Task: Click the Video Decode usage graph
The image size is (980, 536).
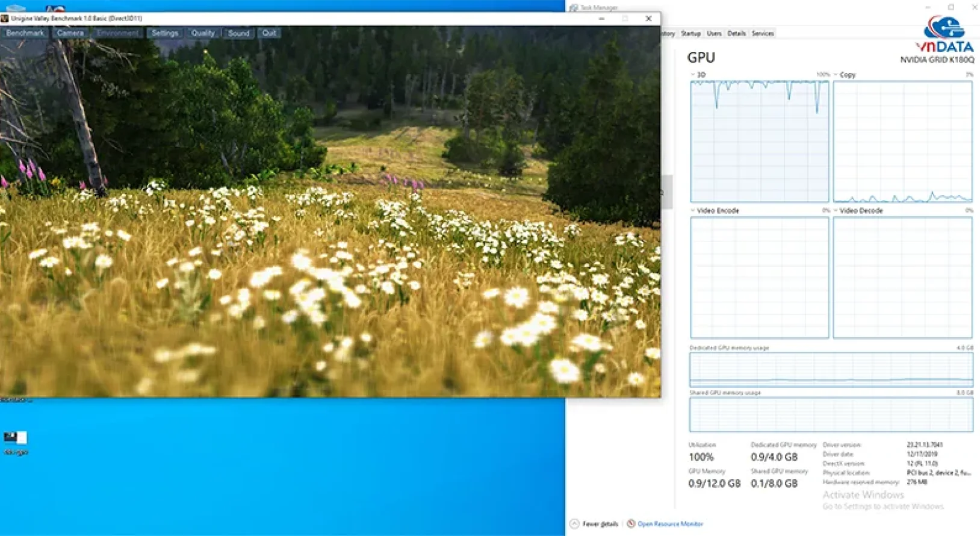Action: (903, 278)
